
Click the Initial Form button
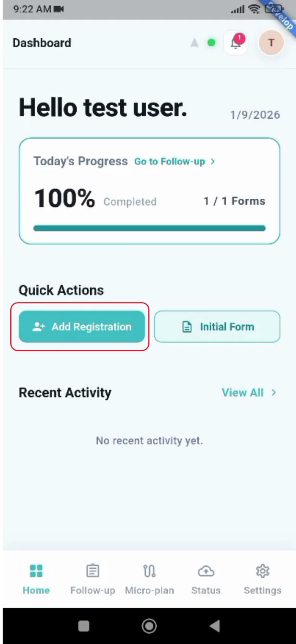[x=217, y=327]
